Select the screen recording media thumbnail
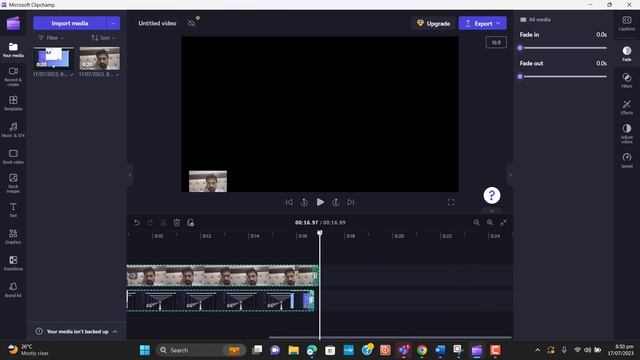The height and width of the screenshot is (360, 640). pyautogui.click(x=53, y=58)
